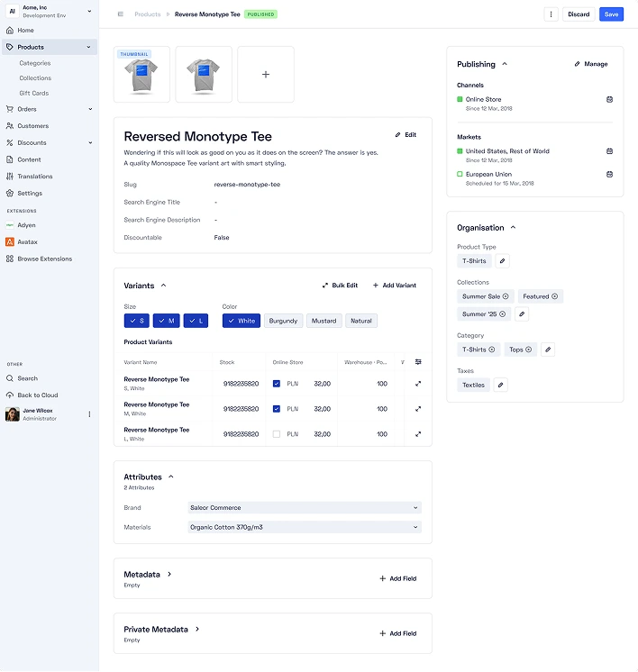Image resolution: width=638 pixels, height=672 pixels.
Task: Edit Taxes with the pencil icon
Action: click(500, 386)
